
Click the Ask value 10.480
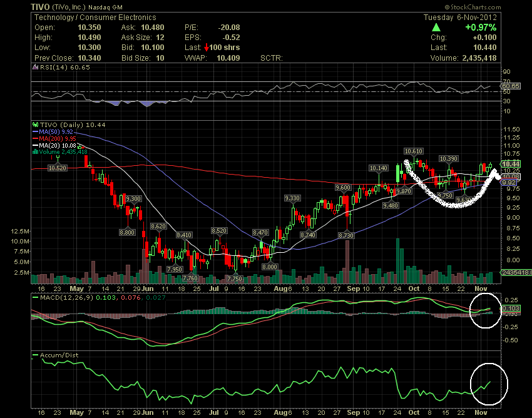pos(153,28)
